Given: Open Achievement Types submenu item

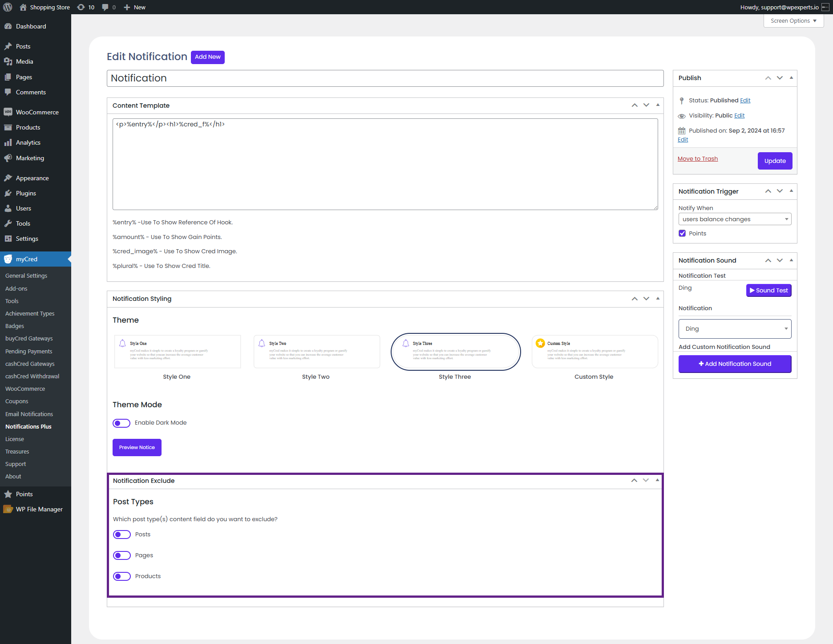Looking at the screenshot, I should [x=30, y=313].
